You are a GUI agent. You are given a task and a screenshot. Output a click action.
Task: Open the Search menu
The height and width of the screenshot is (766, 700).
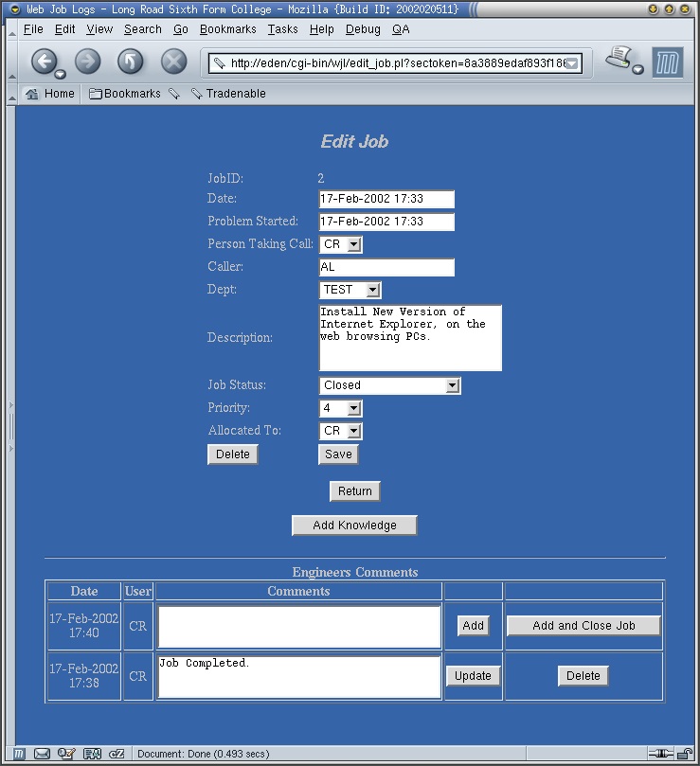click(143, 29)
